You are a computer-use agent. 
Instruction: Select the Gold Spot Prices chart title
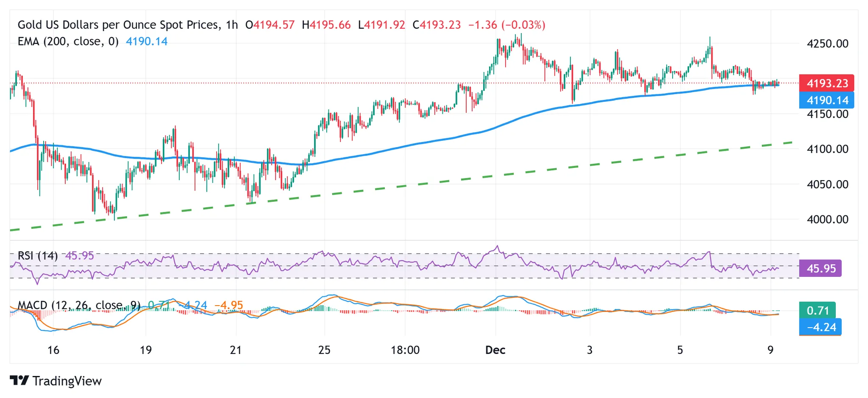pos(128,25)
